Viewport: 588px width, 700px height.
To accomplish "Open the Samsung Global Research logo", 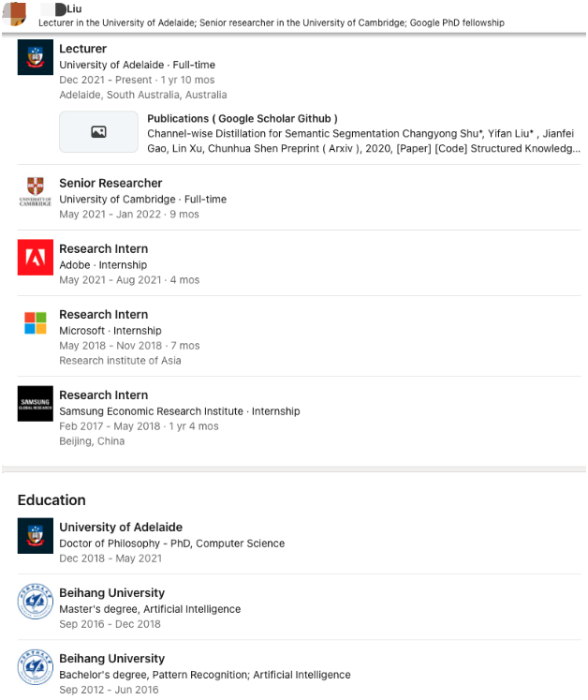I will 36,404.
